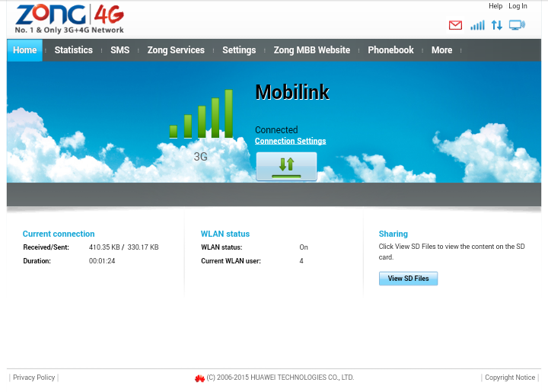Click the Current WLAN user label

point(231,260)
